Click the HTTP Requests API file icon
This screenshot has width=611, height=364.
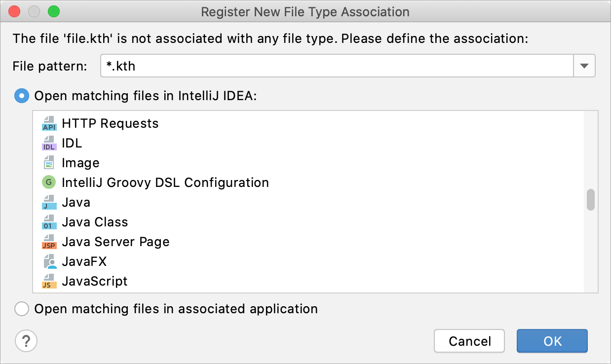pyautogui.click(x=49, y=123)
